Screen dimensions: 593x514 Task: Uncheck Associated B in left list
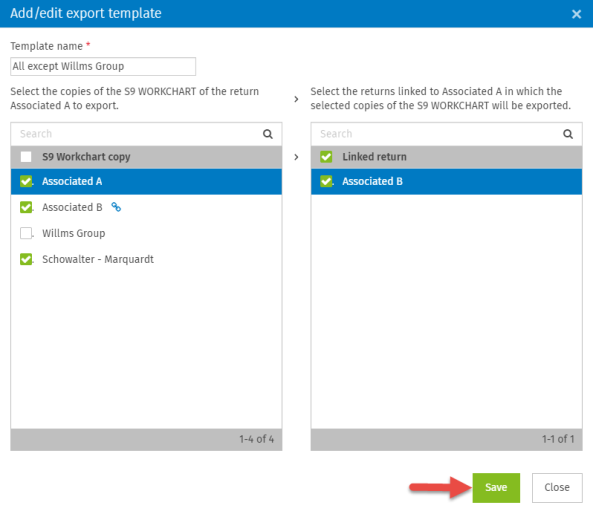click(x=26, y=207)
